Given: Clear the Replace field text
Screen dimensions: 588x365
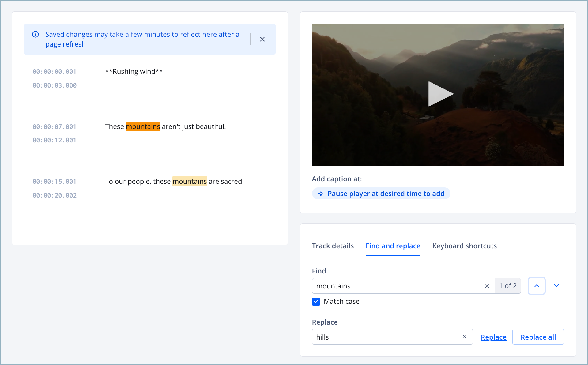Looking at the screenshot, I should tap(465, 337).
